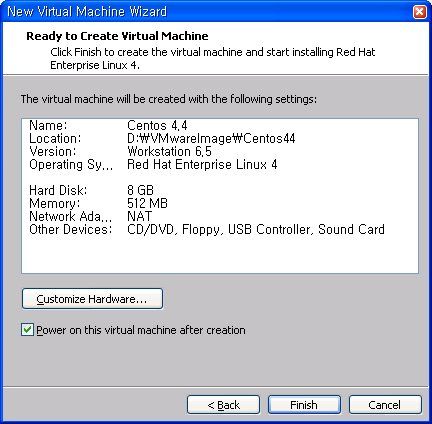Click the Hard Disk value 8 GB
This screenshot has height=424, width=432.
[x=140, y=190]
